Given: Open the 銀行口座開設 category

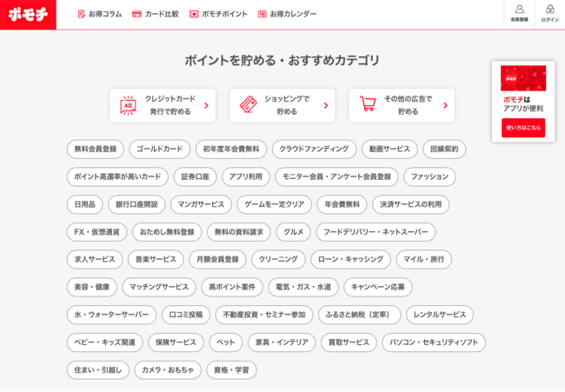Looking at the screenshot, I should pyautogui.click(x=137, y=204).
